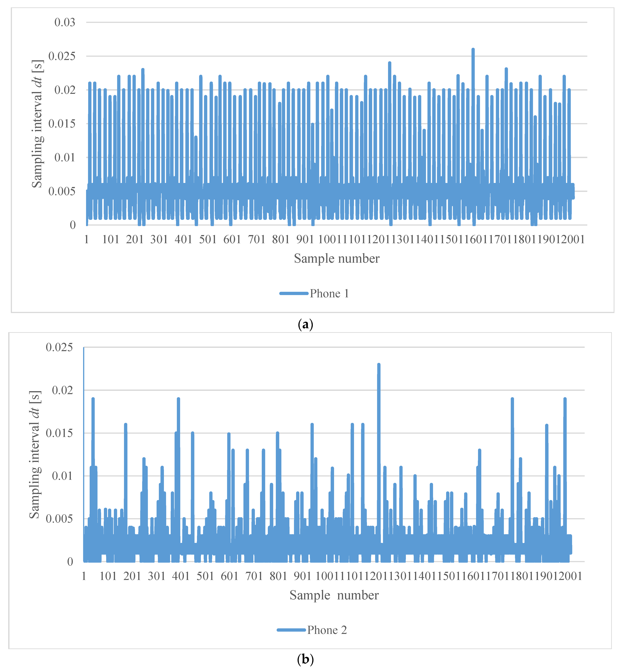This screenshot has width=621, height=672.
Task: Click the Phone 1 legend line swatch
Action: pyautogui.click(x=294, y=294)
